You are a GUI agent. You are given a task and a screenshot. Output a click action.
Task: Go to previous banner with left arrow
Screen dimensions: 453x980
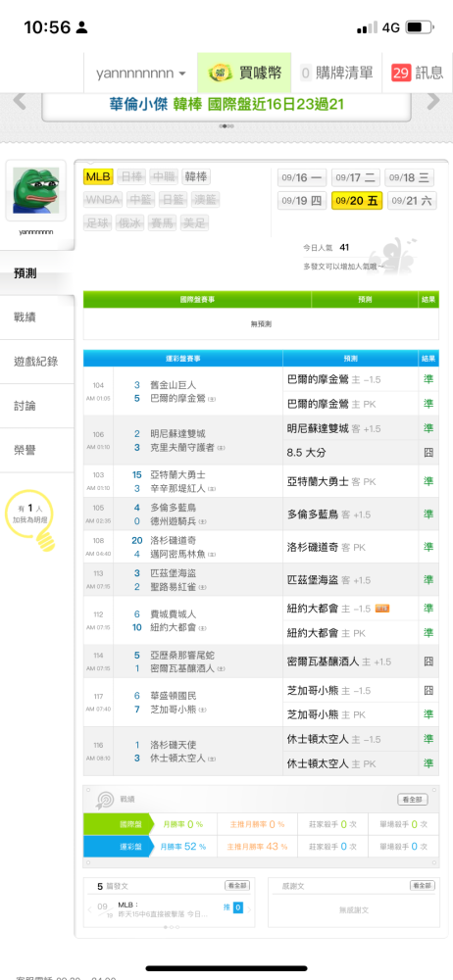(x=20, y=101)
